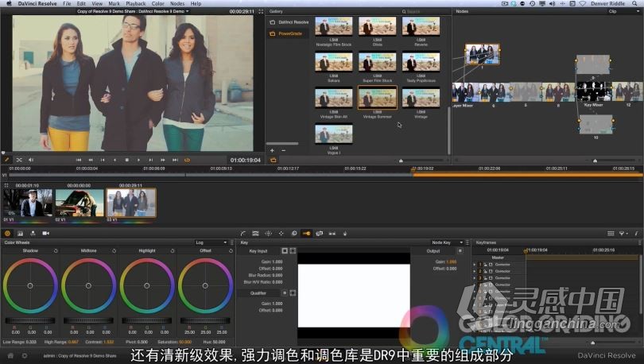Select clip 01 V1 thumbnail in timeline

[28, 203]
